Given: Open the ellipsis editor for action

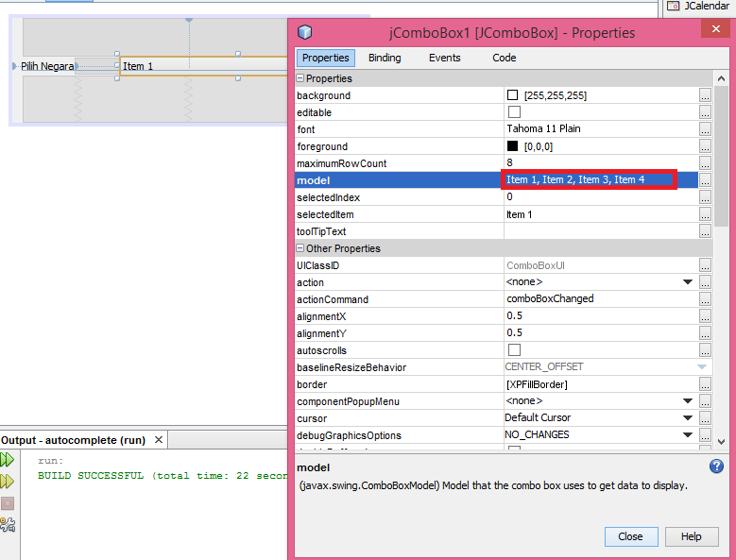Looking at the screenshot, I should pyautogui.click(x=705, y=282).
